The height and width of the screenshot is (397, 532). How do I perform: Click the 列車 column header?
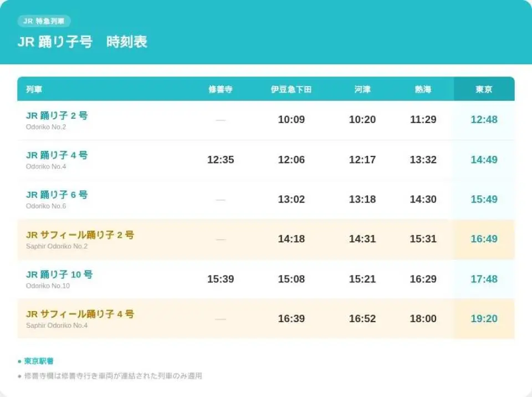(34, 89)
